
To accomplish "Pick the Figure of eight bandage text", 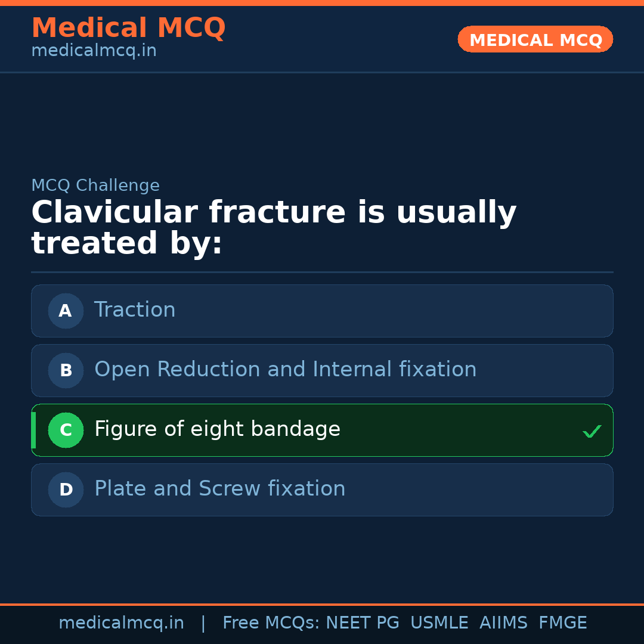I will (x=217, y=429).
